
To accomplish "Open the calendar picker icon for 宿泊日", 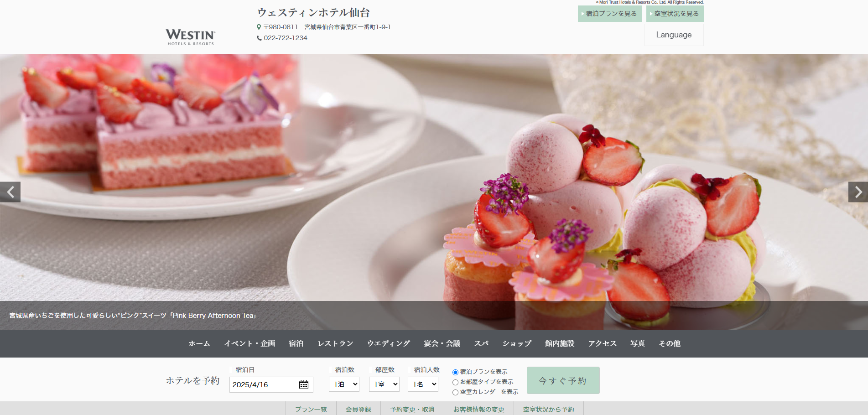I will tap(304, 384).
